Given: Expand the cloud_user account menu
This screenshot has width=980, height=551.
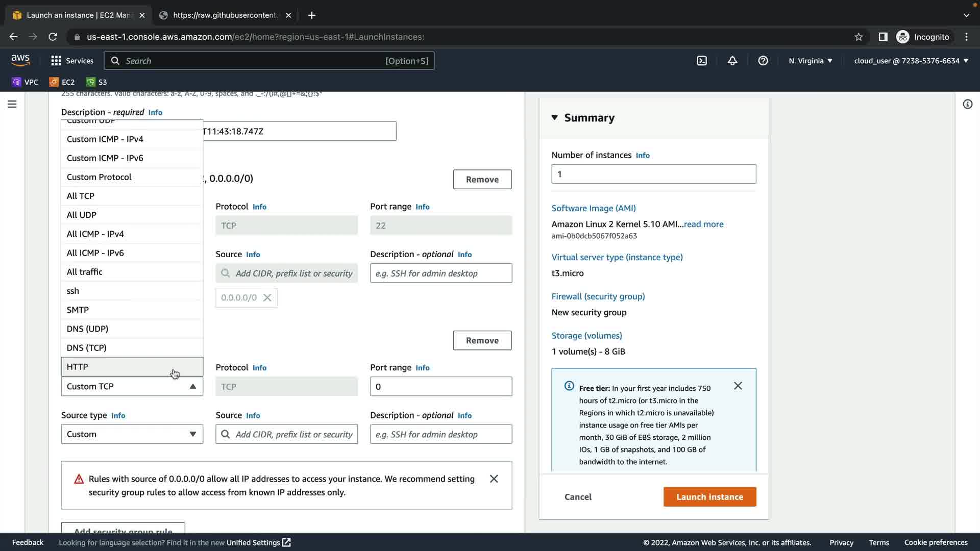Looking at the screenshot, I should click(911, 61).
